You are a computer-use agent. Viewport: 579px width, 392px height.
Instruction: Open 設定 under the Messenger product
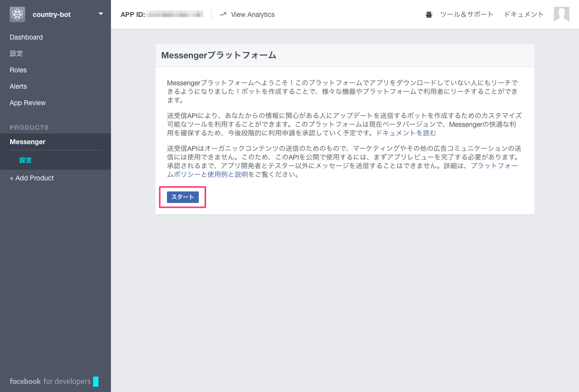click(26, 160)
